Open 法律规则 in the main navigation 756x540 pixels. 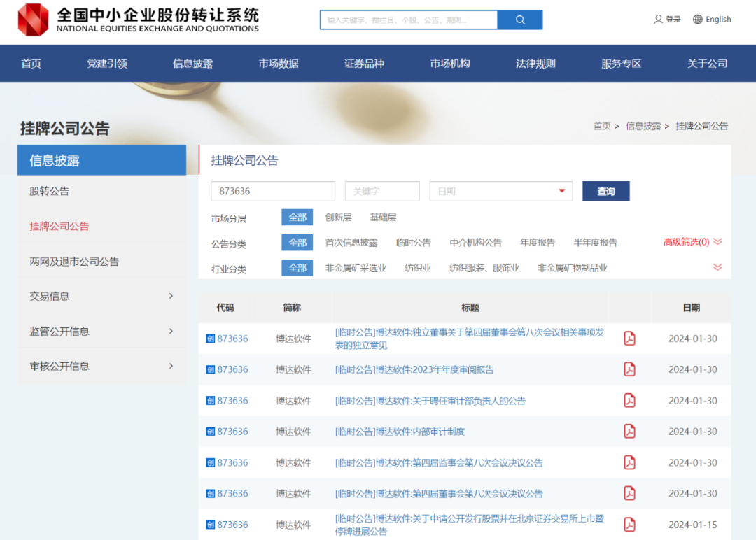coord(535,64)
